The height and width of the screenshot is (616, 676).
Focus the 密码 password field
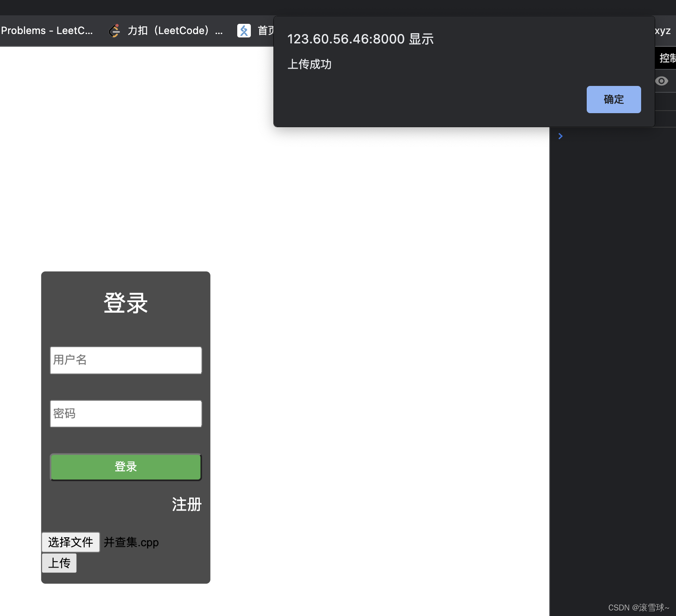(x=126, y=414)
